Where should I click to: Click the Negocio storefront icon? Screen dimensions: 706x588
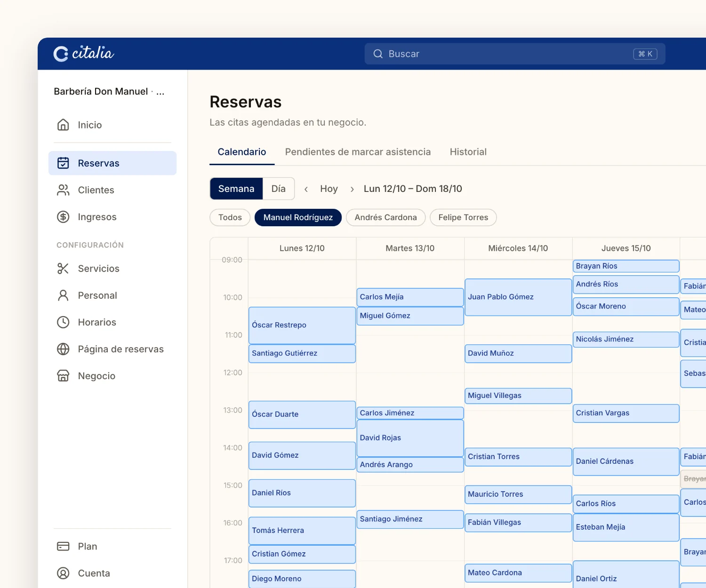63,376
